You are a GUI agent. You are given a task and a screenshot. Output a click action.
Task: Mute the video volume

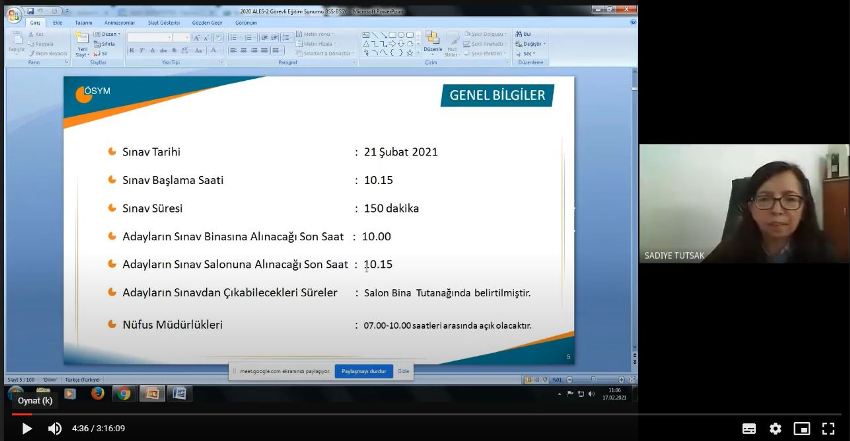pos(55,428)
